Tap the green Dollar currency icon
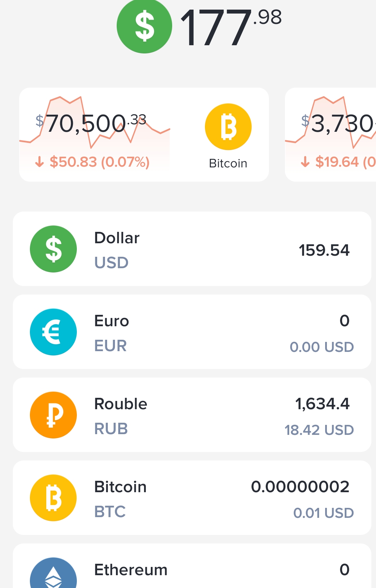This screenshot has width=376, height=588. (x=53, y=249)
